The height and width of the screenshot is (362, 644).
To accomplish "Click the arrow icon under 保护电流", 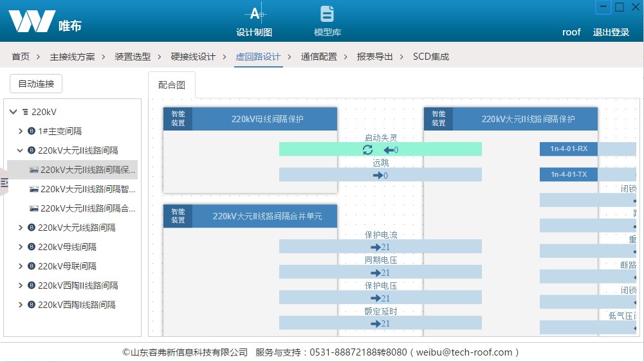I will pyautogui.click(x=376, y=247).
